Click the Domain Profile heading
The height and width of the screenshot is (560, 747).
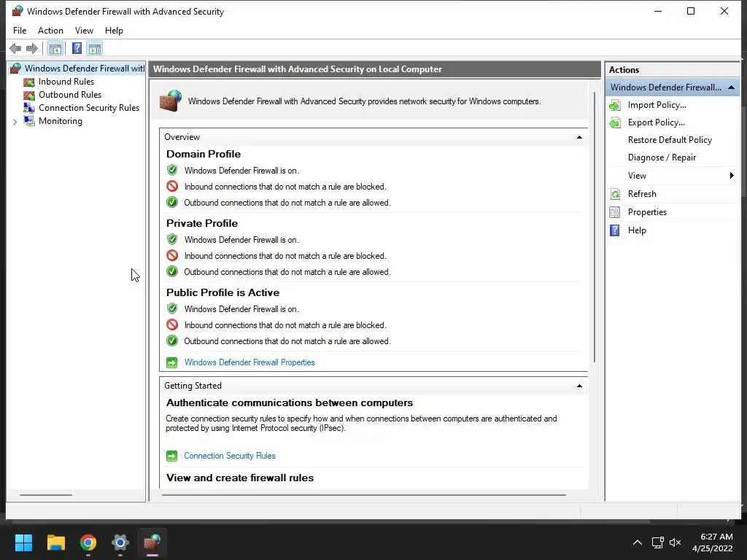coord(204,155)
